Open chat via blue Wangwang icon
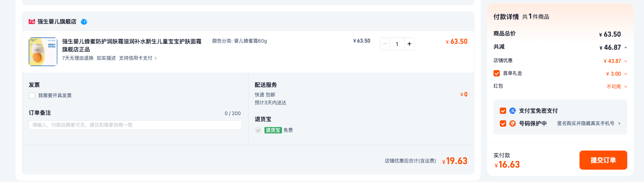This screenshot has height=182, width=644. (84, 22)
